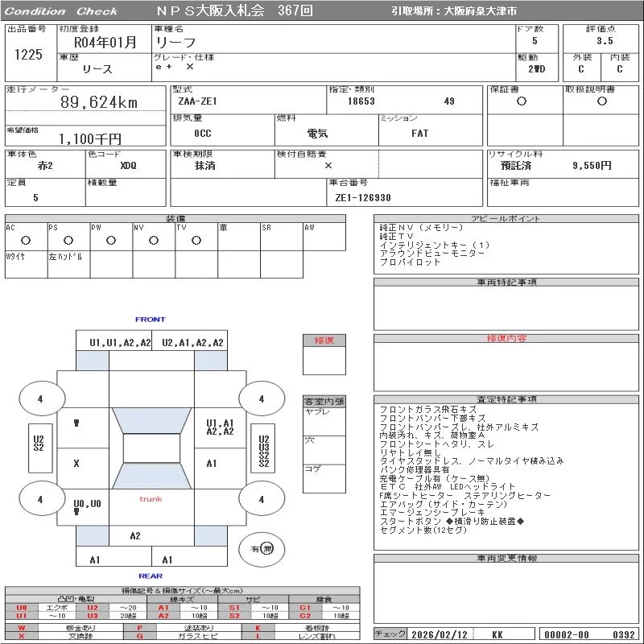Click the front-left tire circle marked 4
The width and height of the screenshot is (644, 644).
pyautogui.click(x=39, y=398)
